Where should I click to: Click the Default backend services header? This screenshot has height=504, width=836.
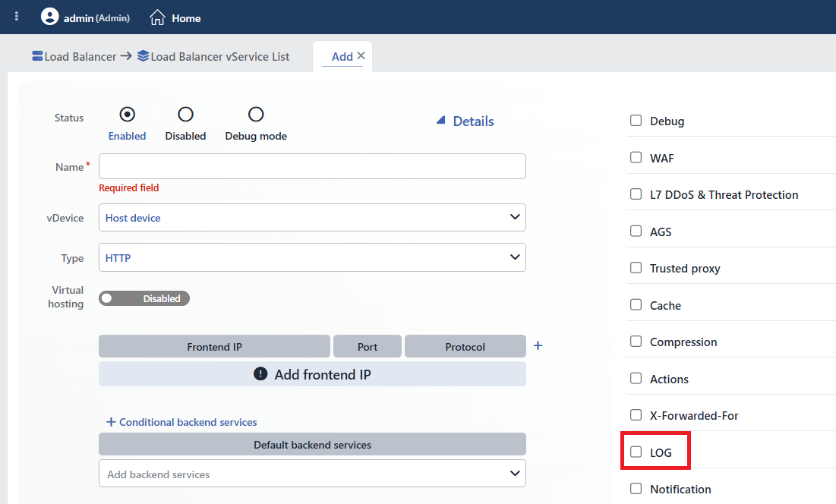(312, 444)
